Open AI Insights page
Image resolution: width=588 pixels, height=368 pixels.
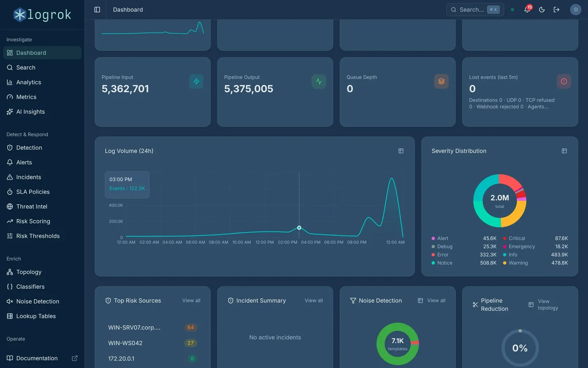(x=42, y=112)
